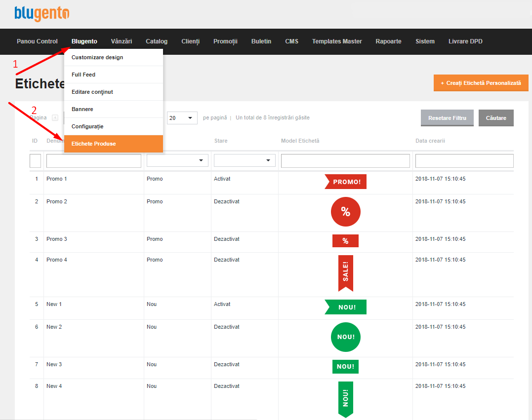The image size is (532, 420).
Task: Focus the Data crearii filter field
Action: pyautogui.click(x=464, y=161)
